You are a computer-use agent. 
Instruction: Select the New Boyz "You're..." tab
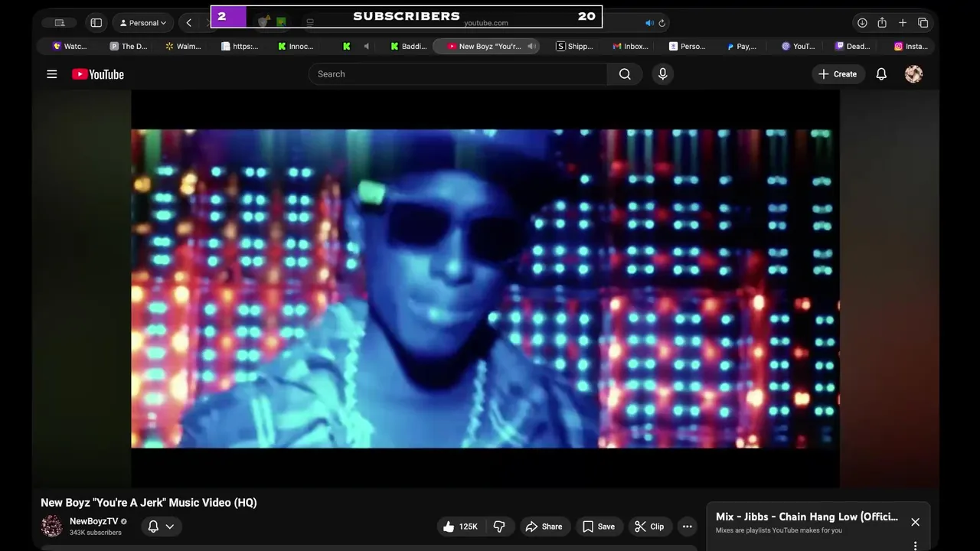(485, 46)
